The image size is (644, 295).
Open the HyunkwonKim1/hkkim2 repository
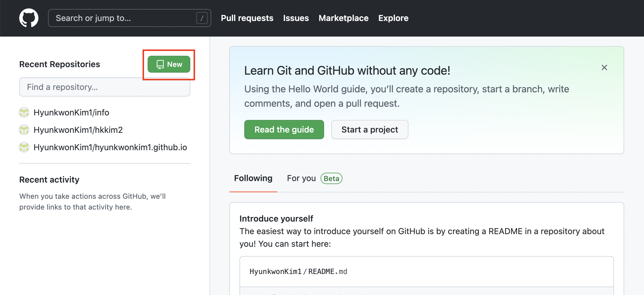click(78, 130)
